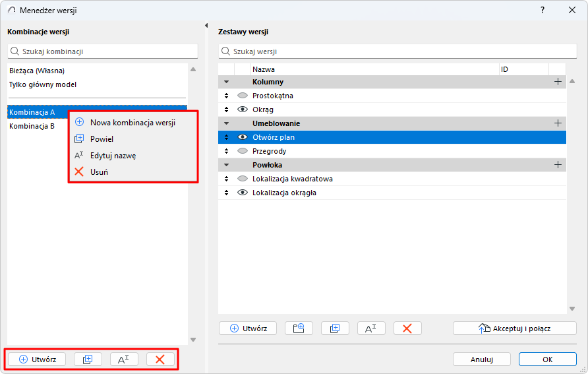Toggle visibility eye of Prostokątna

point(243,96)
